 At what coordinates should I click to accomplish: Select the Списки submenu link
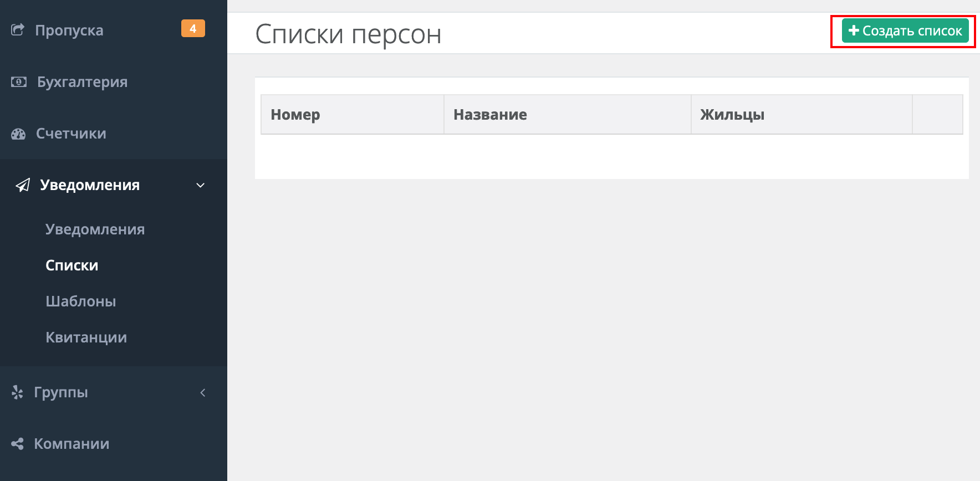(x=72, y=265)
